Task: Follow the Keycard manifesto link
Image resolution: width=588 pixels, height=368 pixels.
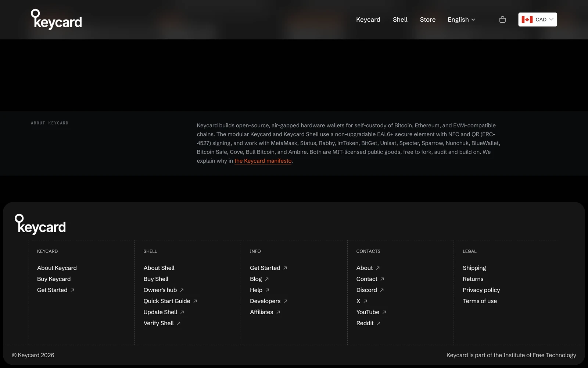Action: click(x=263, y=161)
